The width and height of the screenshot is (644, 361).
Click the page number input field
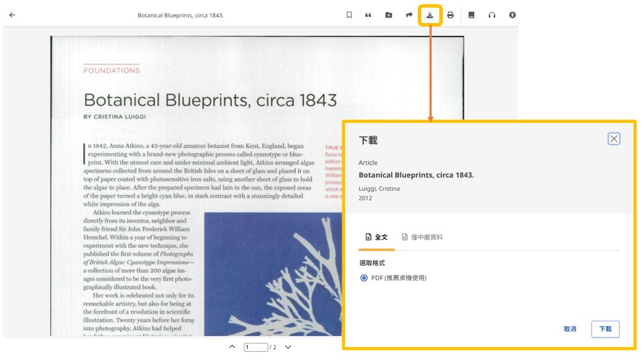[256, 347]
